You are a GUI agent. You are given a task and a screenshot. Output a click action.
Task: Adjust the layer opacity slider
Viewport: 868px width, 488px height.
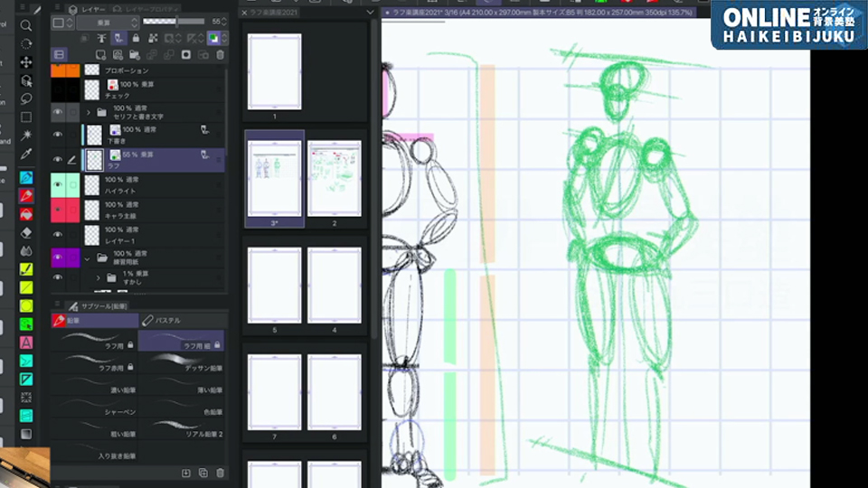click(174, 22)
